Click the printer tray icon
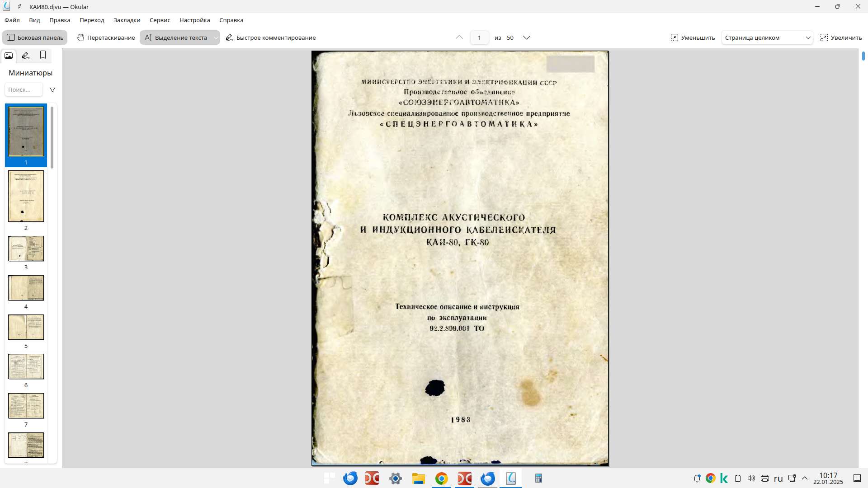The width and height of the screenshot is (868, 488). (x=765, y=478)
